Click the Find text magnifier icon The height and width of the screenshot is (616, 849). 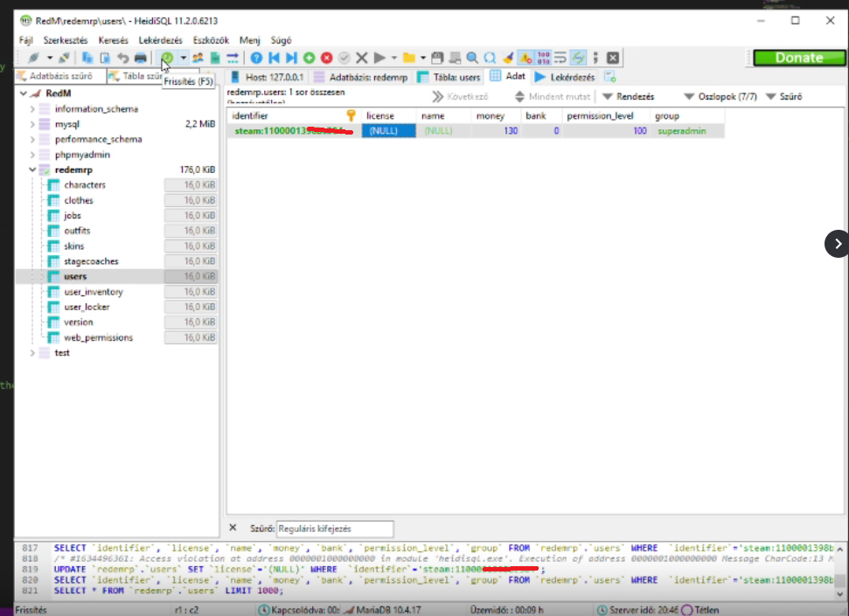pyautogui.click(x=472, y=58)
